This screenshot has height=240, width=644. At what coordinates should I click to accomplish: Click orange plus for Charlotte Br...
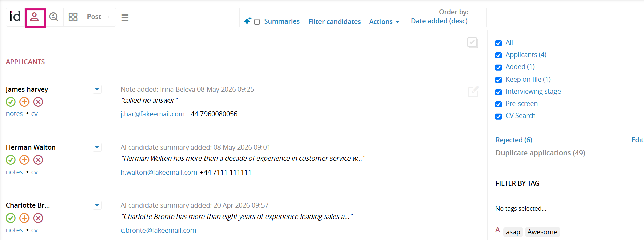[x=24, y=218]
